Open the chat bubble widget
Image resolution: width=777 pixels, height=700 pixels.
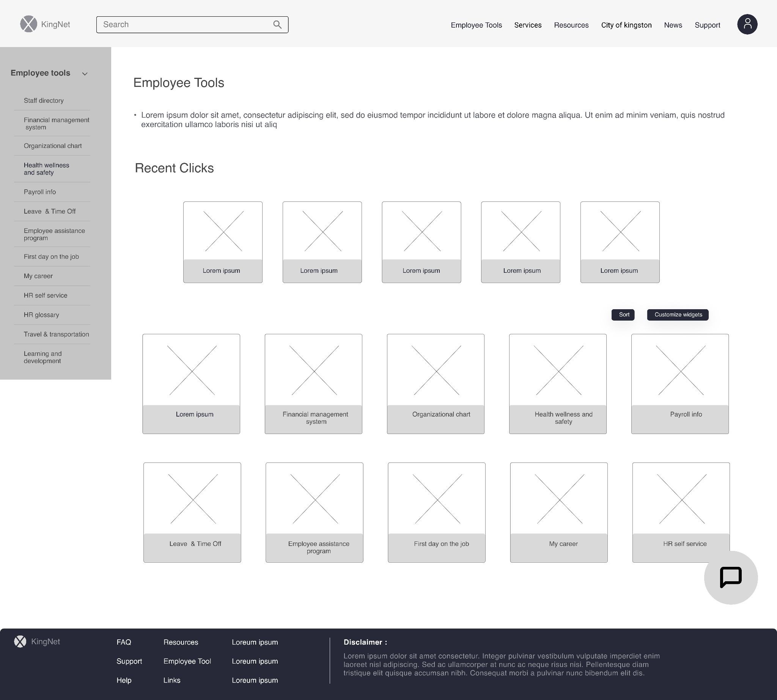pyautogui.click(x=730, y=577)
